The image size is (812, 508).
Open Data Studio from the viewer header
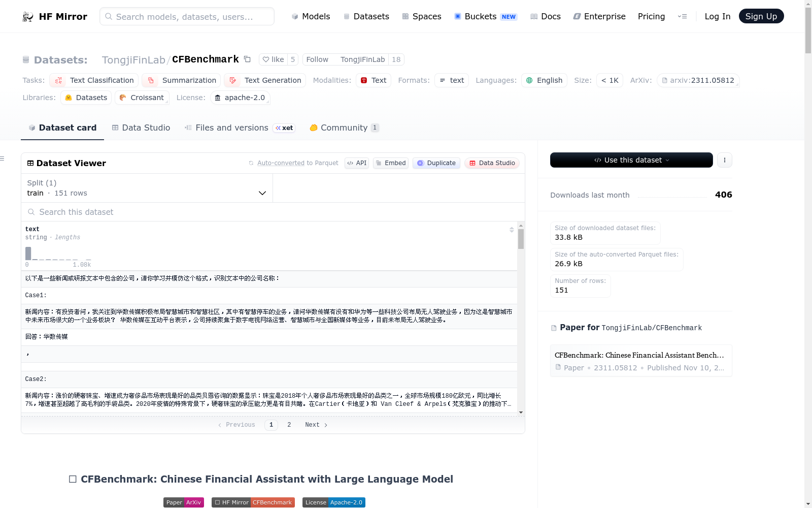pos(492,163)
